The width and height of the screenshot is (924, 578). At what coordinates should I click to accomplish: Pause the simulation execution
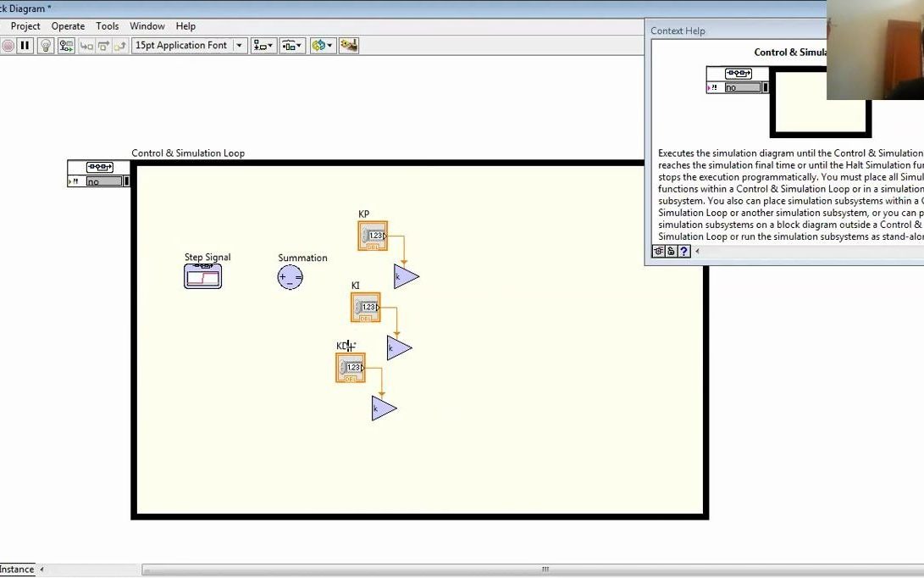point(25,45)
